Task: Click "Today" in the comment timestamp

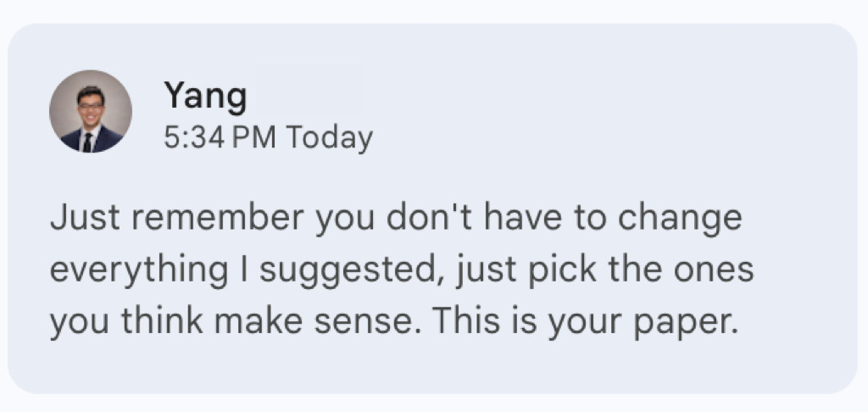Action: click(330, 136)
